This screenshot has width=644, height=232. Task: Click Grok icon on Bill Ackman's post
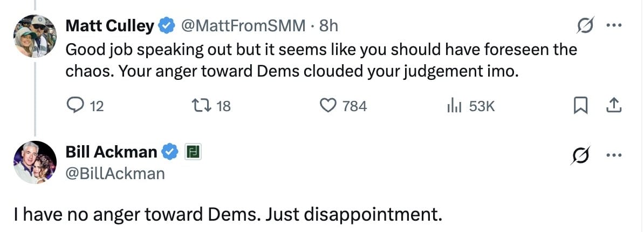click(580, 155)
